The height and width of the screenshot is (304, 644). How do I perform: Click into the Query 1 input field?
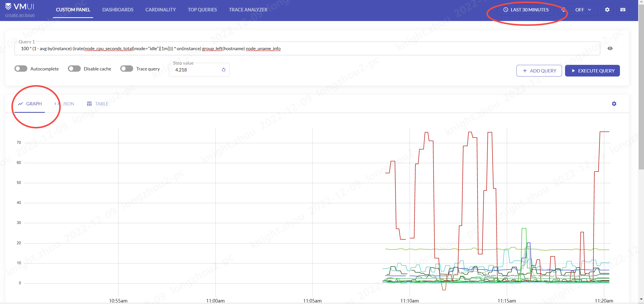(x=307, y=48)
